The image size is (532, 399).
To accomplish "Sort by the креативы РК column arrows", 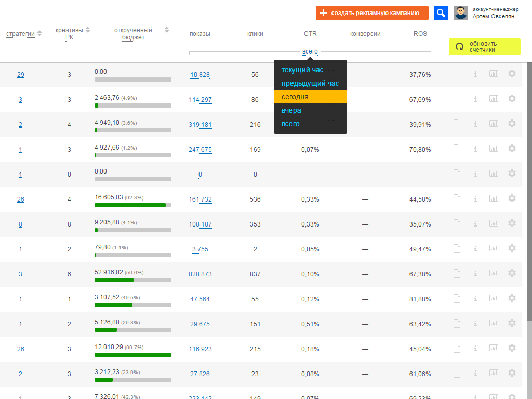I will [88, 30].
